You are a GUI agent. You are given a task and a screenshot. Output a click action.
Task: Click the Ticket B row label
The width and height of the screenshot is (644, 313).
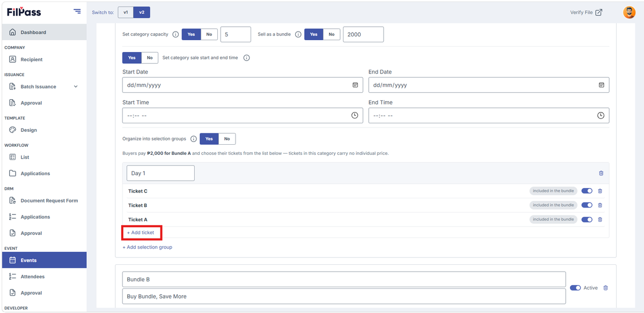click(138, 205)
